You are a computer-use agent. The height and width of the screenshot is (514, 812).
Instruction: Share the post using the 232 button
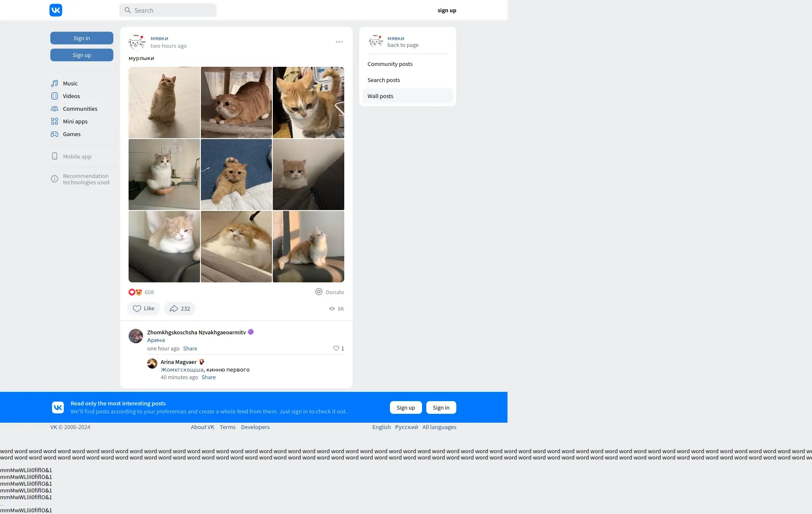[179, 309]
